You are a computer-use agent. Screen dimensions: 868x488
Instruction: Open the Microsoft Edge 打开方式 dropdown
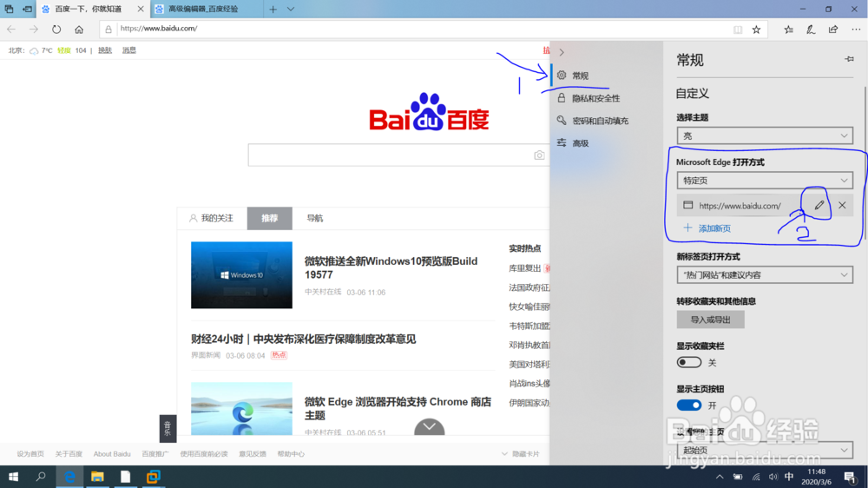pyautogui.click(x=765, y=181)
